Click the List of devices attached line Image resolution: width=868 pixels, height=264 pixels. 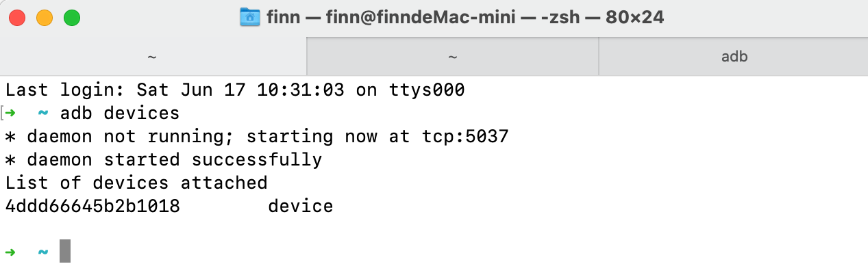coord(136,183)
